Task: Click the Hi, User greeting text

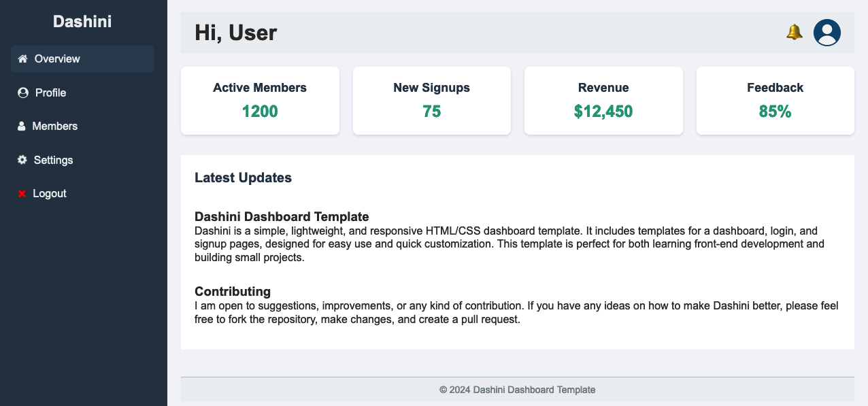Action: tap(236, 32)
